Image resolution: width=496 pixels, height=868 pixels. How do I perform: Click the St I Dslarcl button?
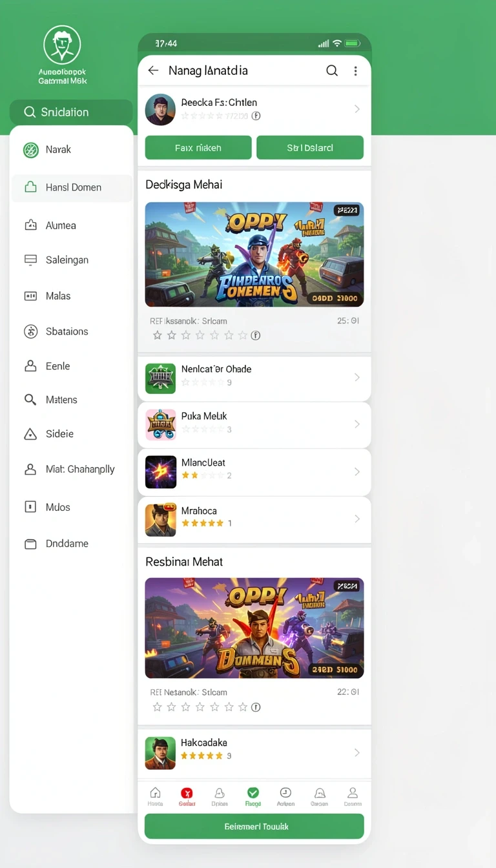point(310,147)
